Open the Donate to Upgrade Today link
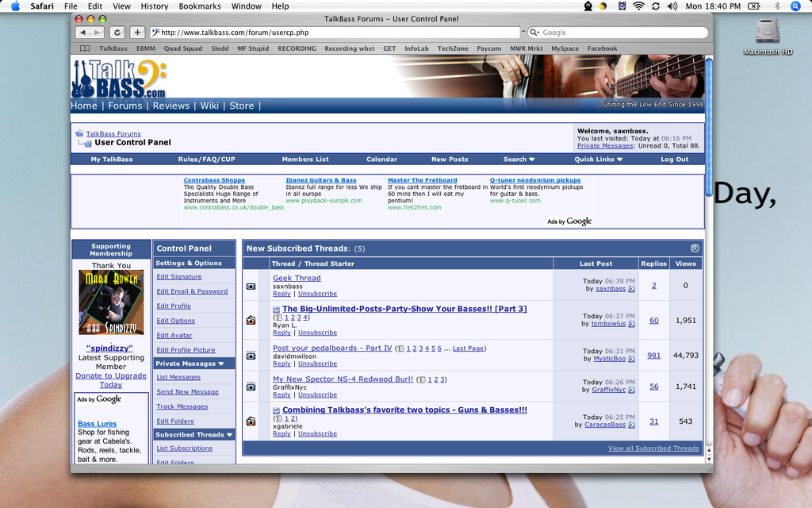Screen dimensions: 812x508 111,380
